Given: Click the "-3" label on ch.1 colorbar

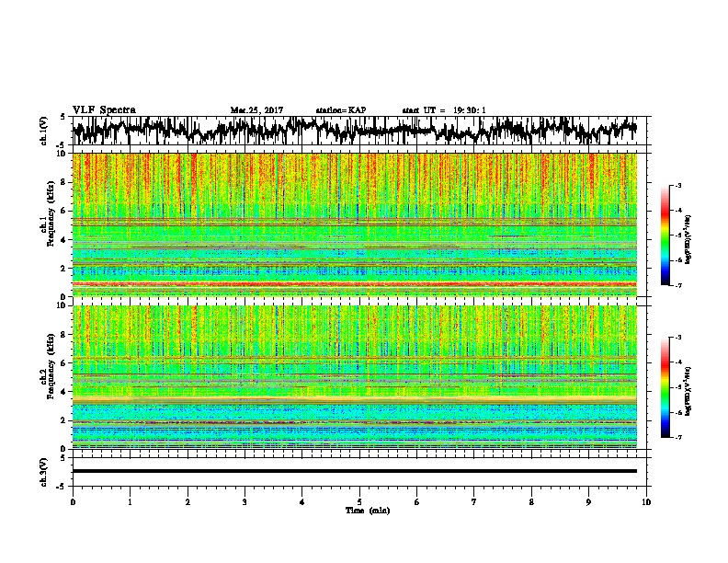Looking at the screenshot, I should click(678, 186).
